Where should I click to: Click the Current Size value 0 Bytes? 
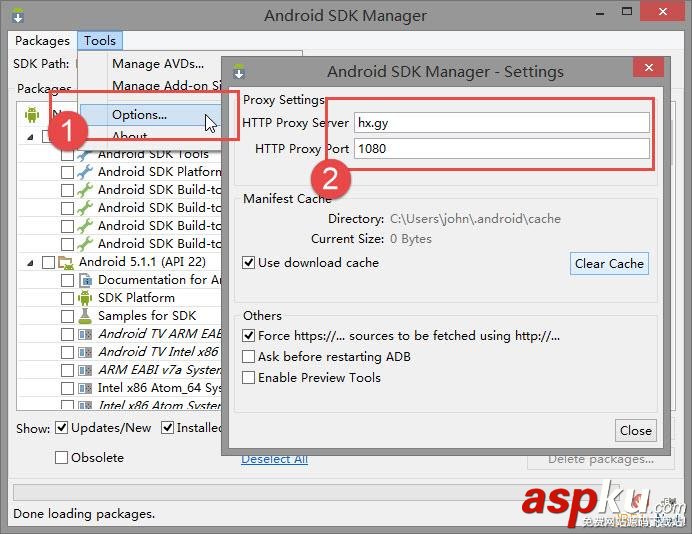pyautogui.click(x=411, y=239)
